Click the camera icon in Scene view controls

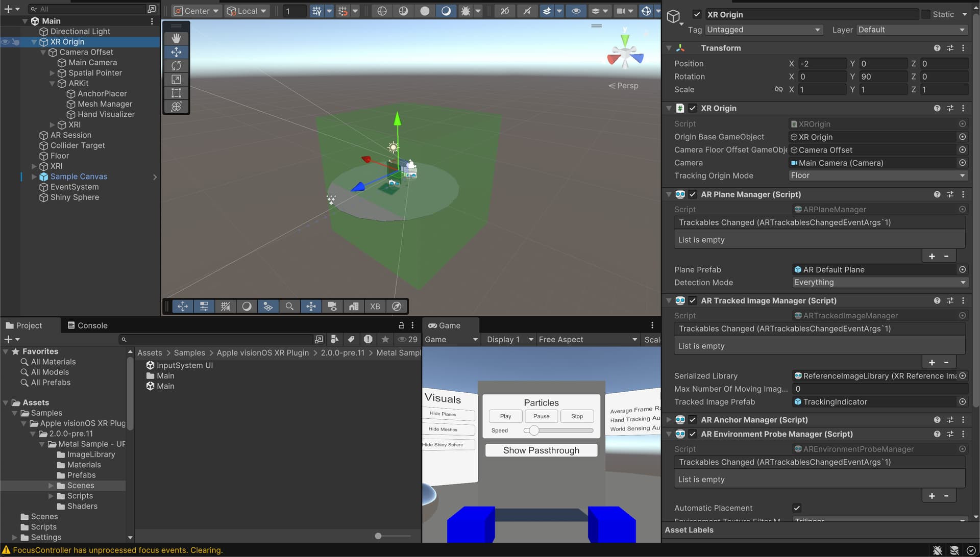pos(332,306)
